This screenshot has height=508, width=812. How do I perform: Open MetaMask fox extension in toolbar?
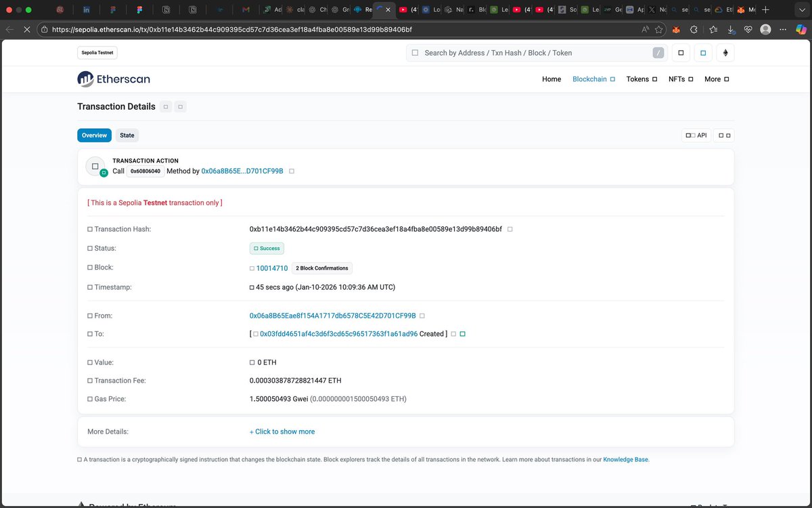tap(677, 30)
